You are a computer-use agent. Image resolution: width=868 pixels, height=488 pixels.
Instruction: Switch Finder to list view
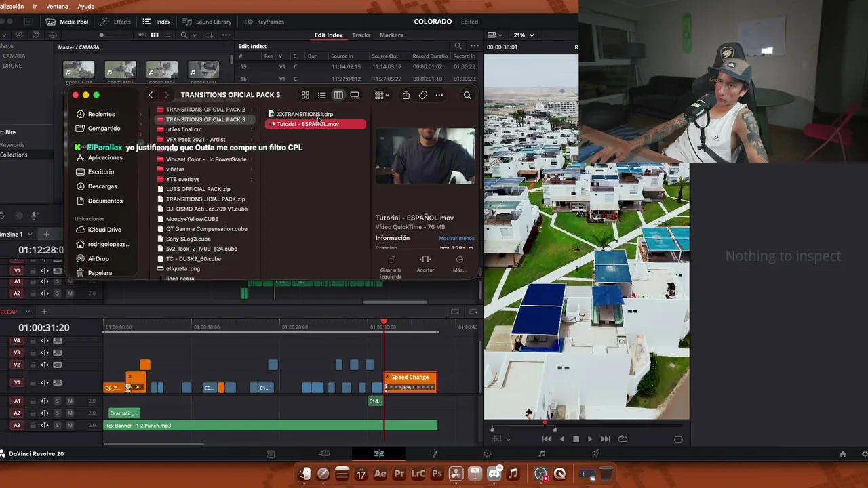click(x=322, y=95)
